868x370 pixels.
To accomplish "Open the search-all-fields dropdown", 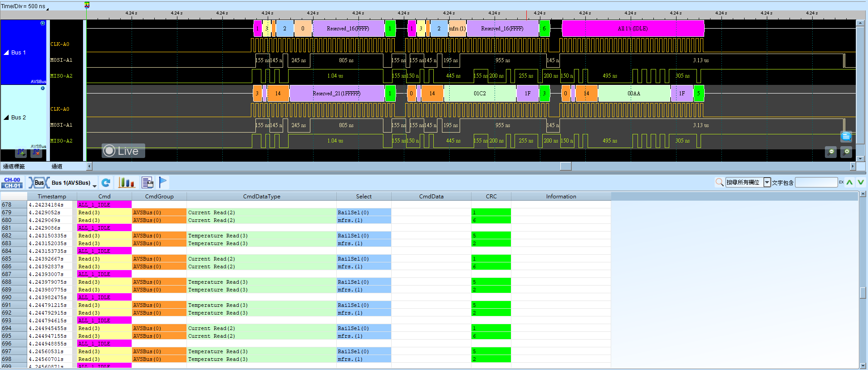I will coord(748,182).
